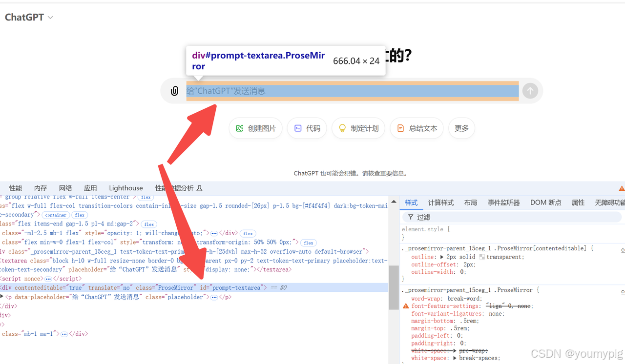Select the 无障碍功能 tab

point(609,202)
